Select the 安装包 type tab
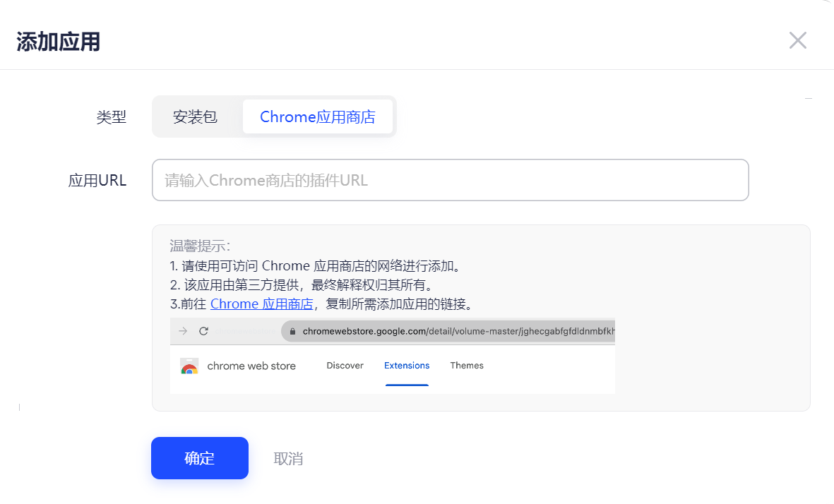 pos(195,116)
